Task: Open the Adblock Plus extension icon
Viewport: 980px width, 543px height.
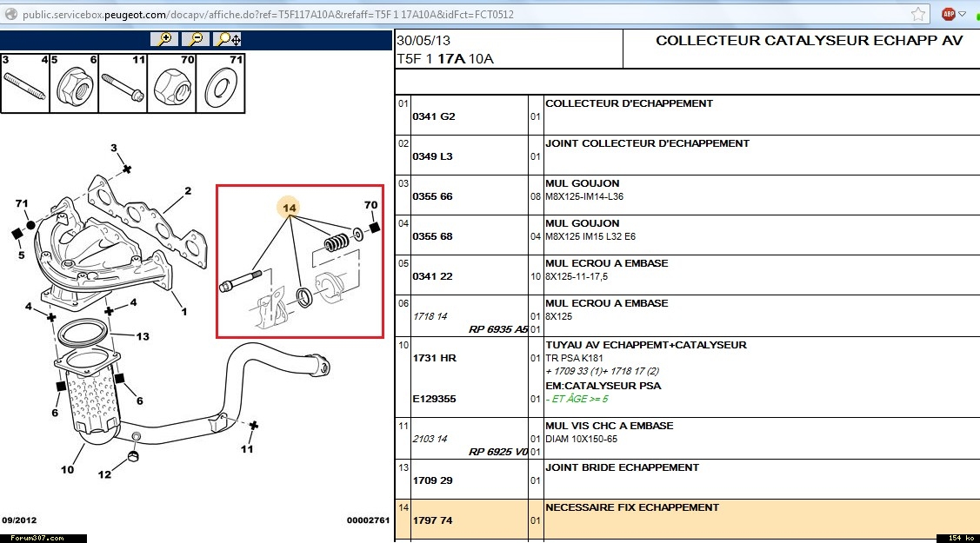Action: (x=949, y=14)
